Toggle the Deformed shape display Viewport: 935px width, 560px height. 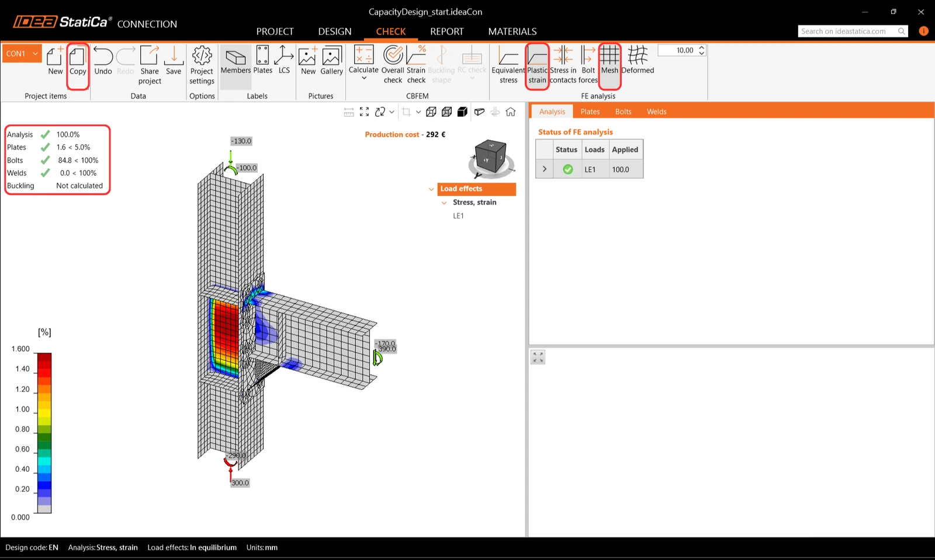(638, 61)
